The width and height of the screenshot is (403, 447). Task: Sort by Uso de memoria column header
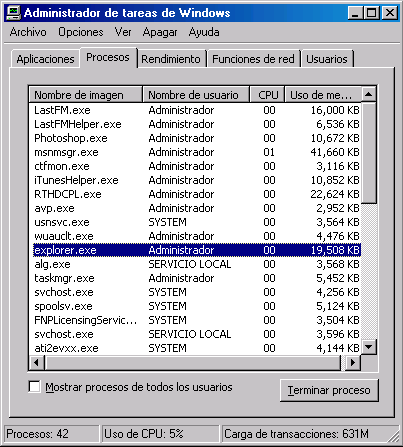pos(323,95)
